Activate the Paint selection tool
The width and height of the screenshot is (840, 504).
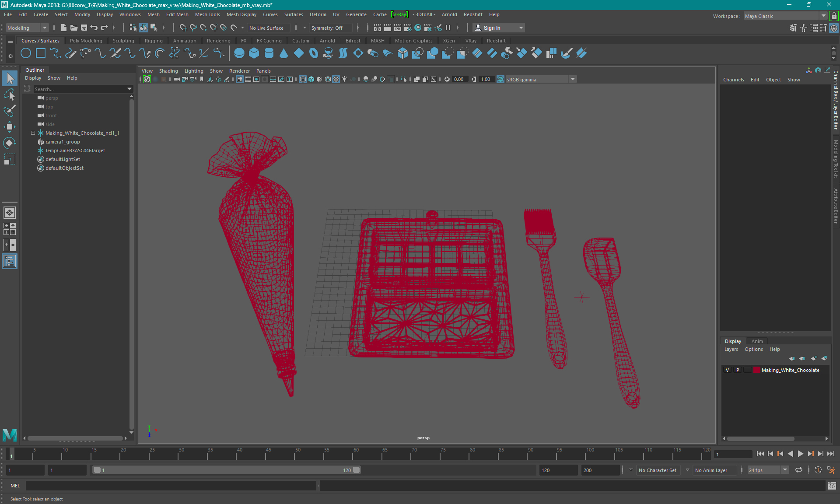(x=10, y=111)
